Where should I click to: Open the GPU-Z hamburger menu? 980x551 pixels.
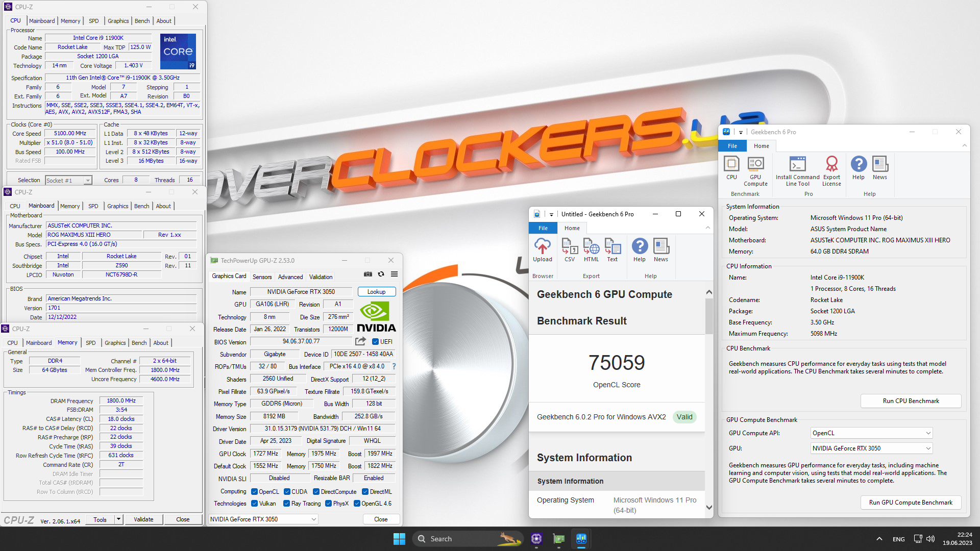pyautogui.click(x=394, y=274)
